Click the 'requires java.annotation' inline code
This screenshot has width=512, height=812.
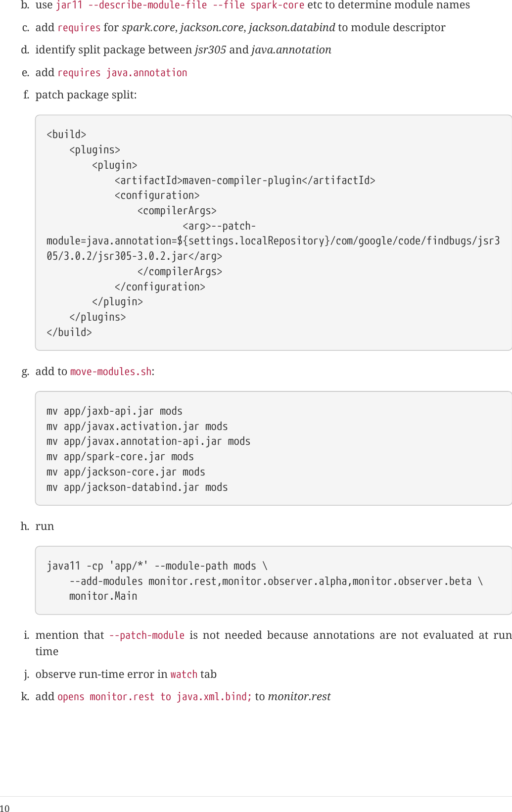[x=122, y=73]
